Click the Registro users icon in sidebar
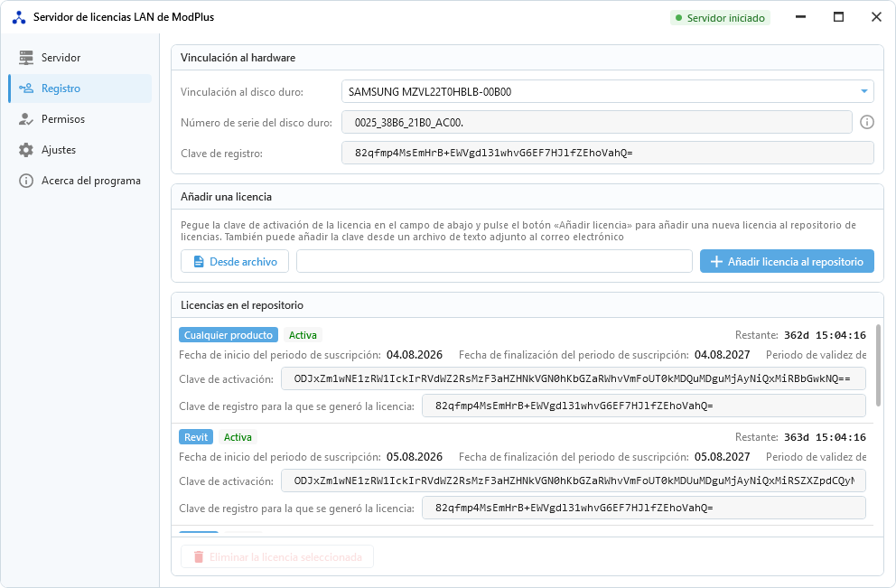Viewport: 896px width, 588px height. (25, 89)
